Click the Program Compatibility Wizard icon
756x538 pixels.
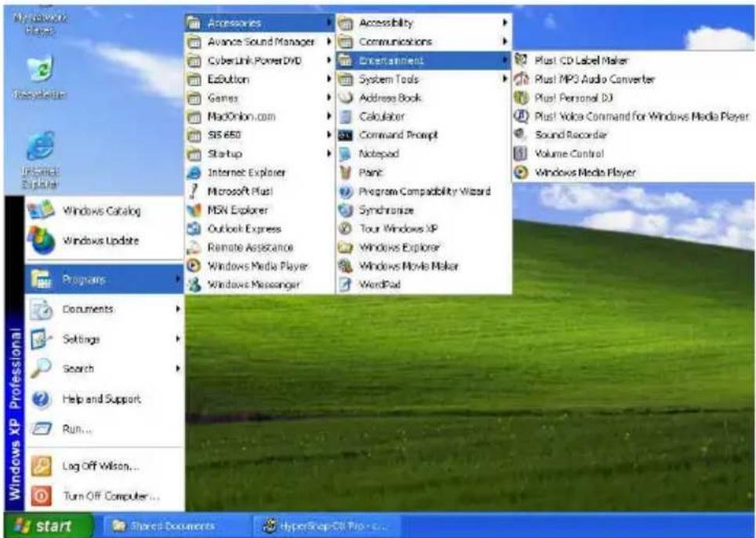coord(345,191)
